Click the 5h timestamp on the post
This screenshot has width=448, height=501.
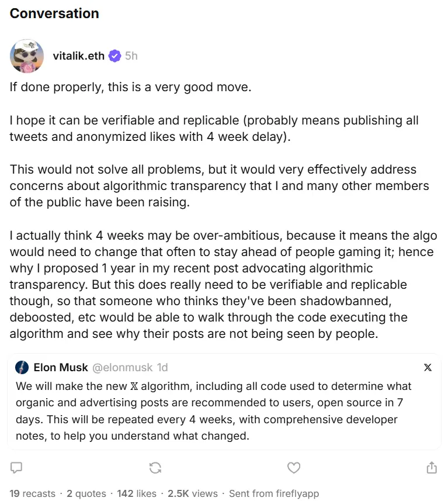130,56
